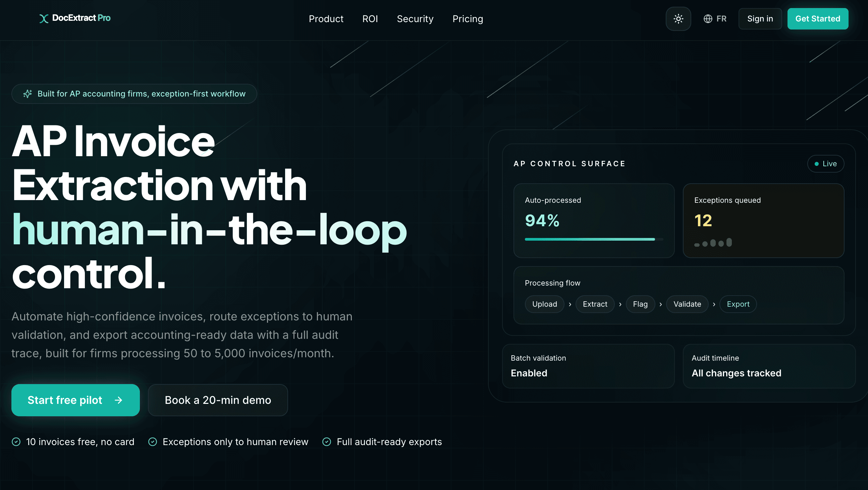The height and width of the screenshot is (490, 868).
Task: Click the arrow icon on Start free pilot
Action: (118, 400)
